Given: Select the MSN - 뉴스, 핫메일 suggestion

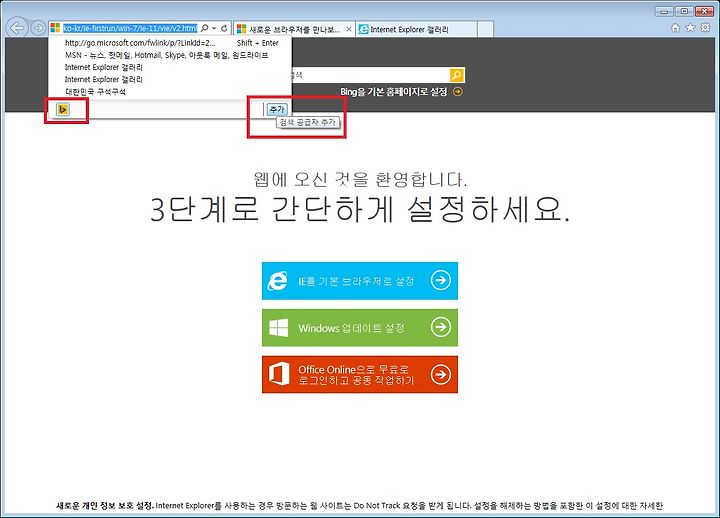Looking at the screenshot, I should 170,55.
